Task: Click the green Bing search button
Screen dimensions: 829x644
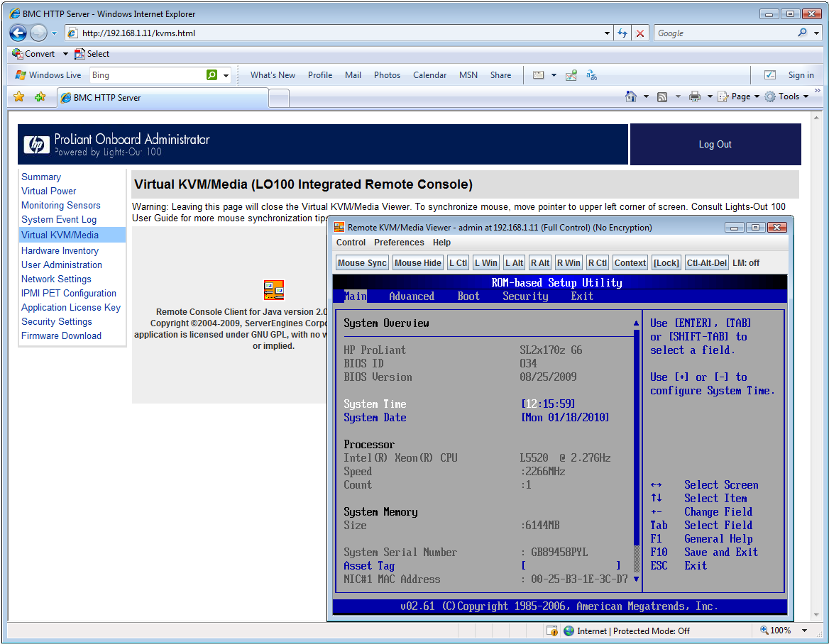Action: 212,75
